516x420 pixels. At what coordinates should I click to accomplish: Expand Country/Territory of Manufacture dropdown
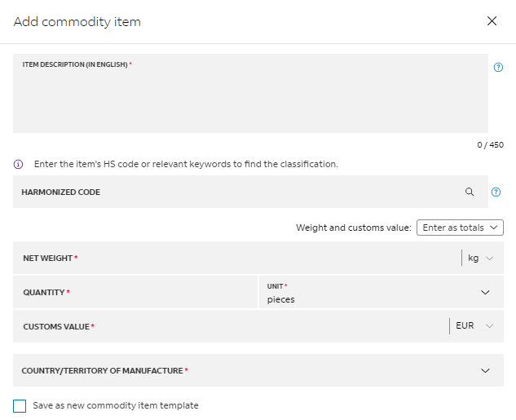pyautogui.click(x=258, y=370)
